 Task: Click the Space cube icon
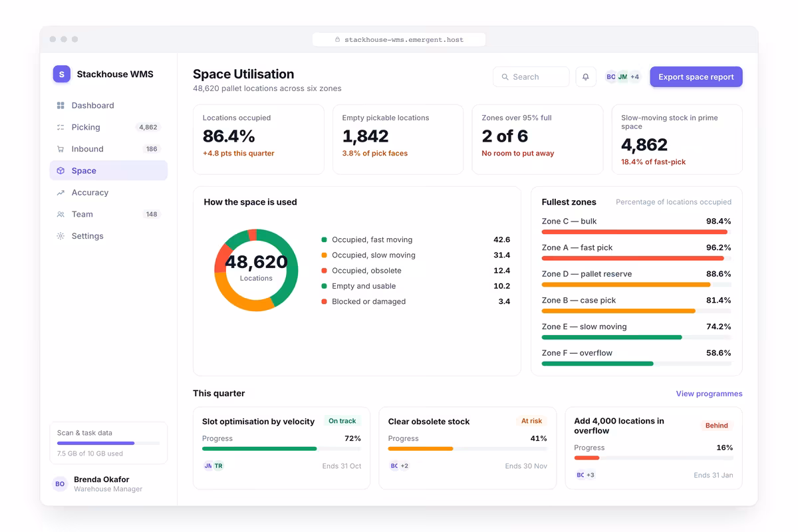coord(61,171)
